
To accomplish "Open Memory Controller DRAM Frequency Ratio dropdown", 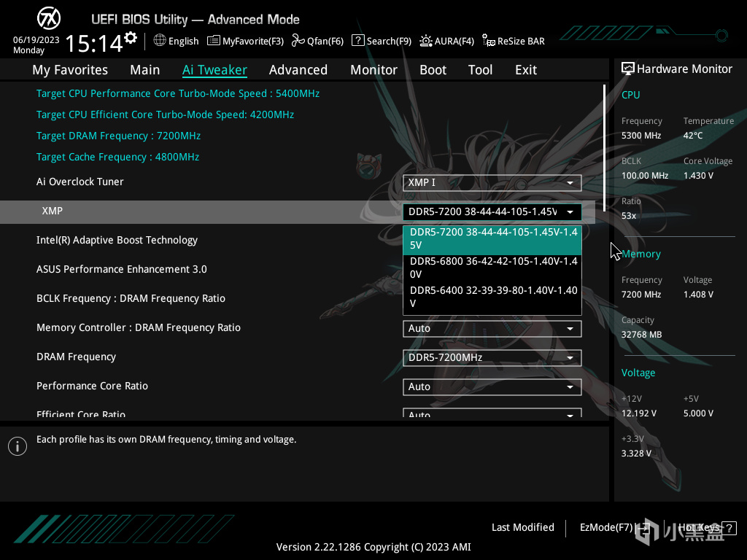I will coord(492,329).
